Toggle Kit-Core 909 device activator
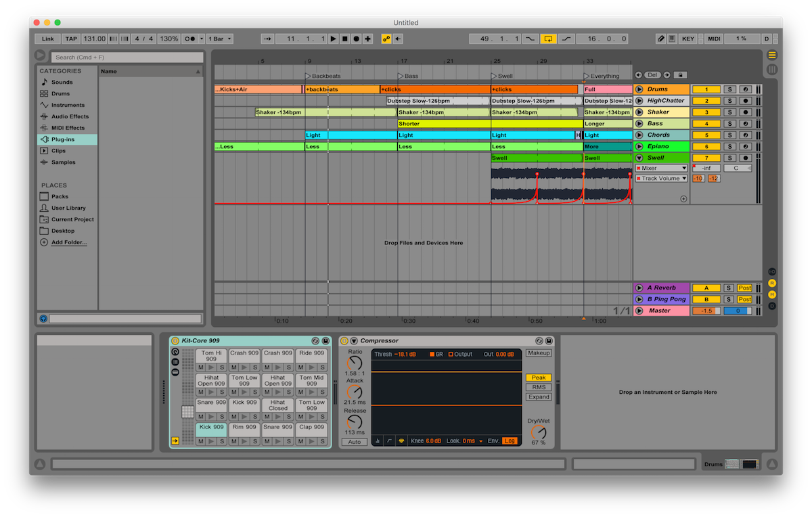812x517 pixels. click(175, 341)
